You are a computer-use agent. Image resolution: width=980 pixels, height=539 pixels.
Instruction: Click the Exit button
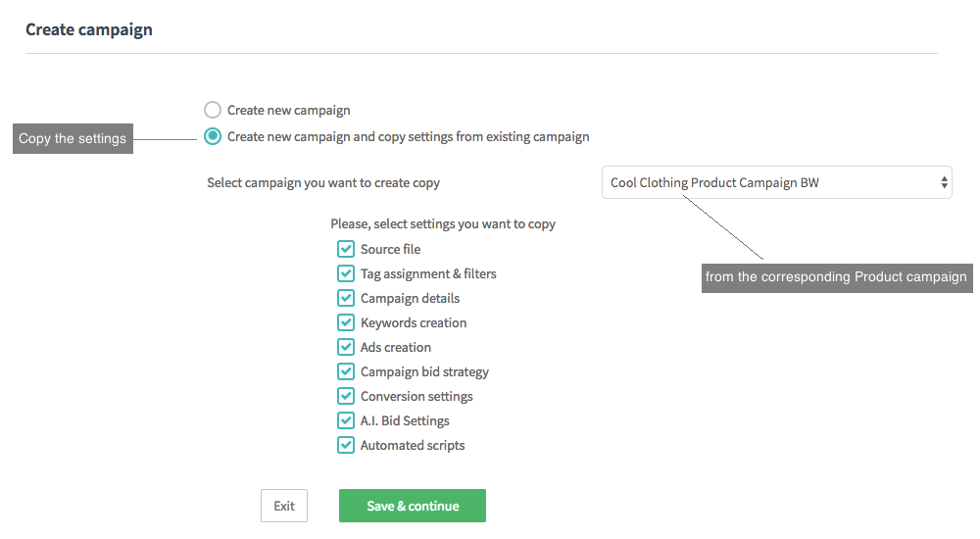pos(284,506)
